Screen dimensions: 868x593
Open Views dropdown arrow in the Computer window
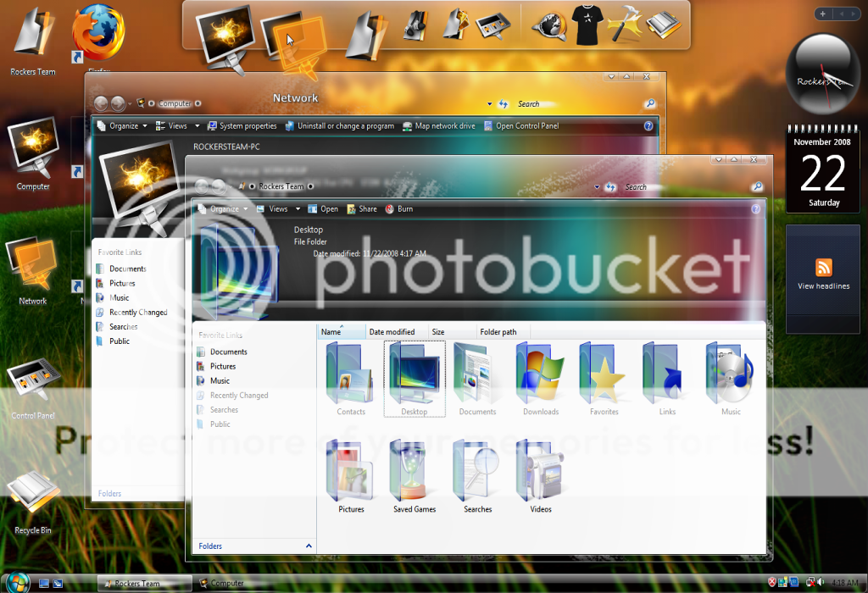197,126
